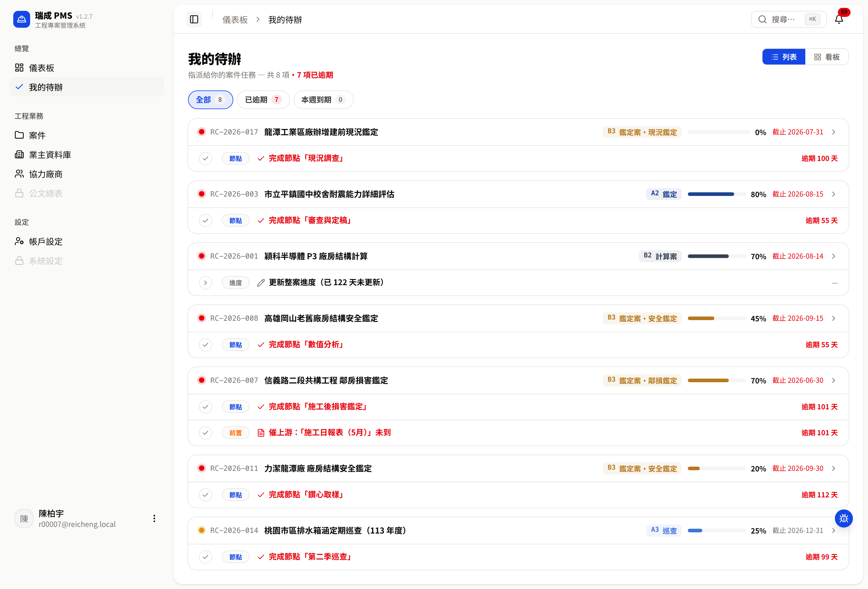Select the 本週到期 0 filter tab
The height and width of the screenshot is (589, 868).
pyautogui.click(x=323, y=100)
